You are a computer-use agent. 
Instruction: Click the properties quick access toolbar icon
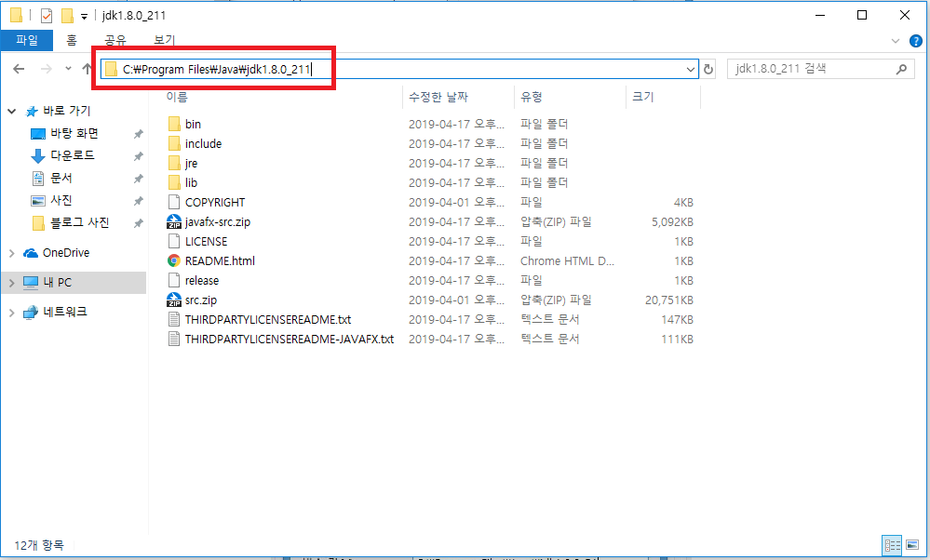click(47, 16)
